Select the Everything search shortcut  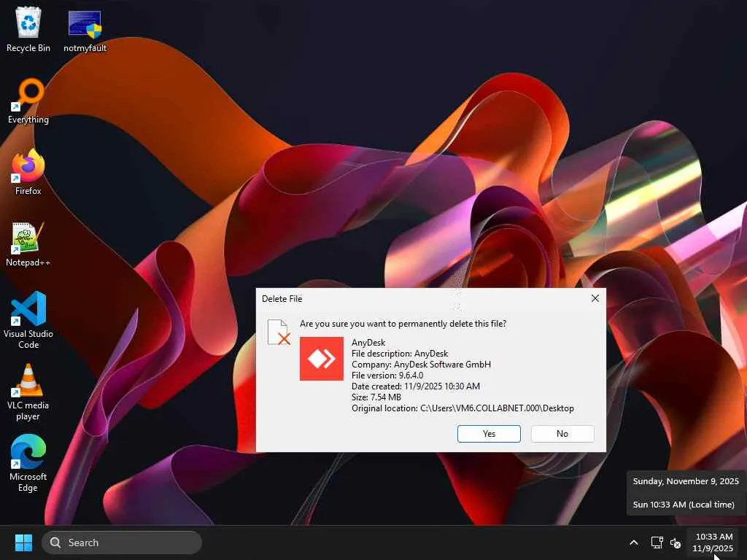point(28,101)
